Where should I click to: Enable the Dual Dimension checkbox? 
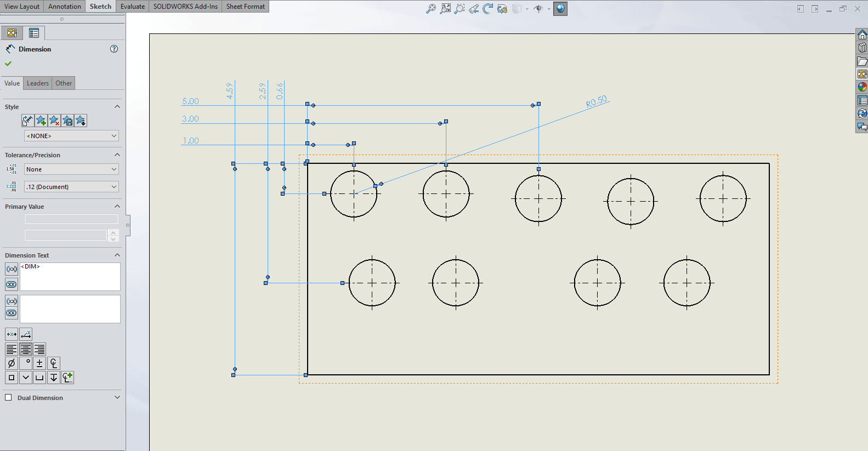(x=8, y=397)
